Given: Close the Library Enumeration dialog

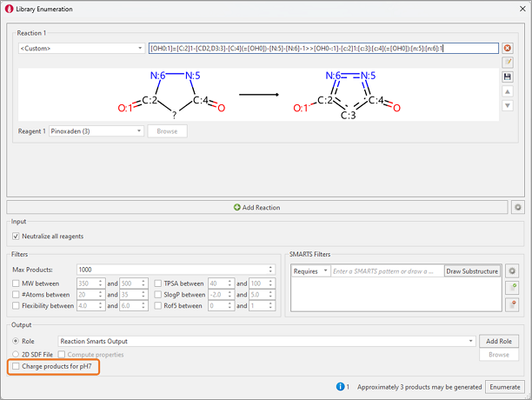Looking at the screenshot, I should point(522,9).
